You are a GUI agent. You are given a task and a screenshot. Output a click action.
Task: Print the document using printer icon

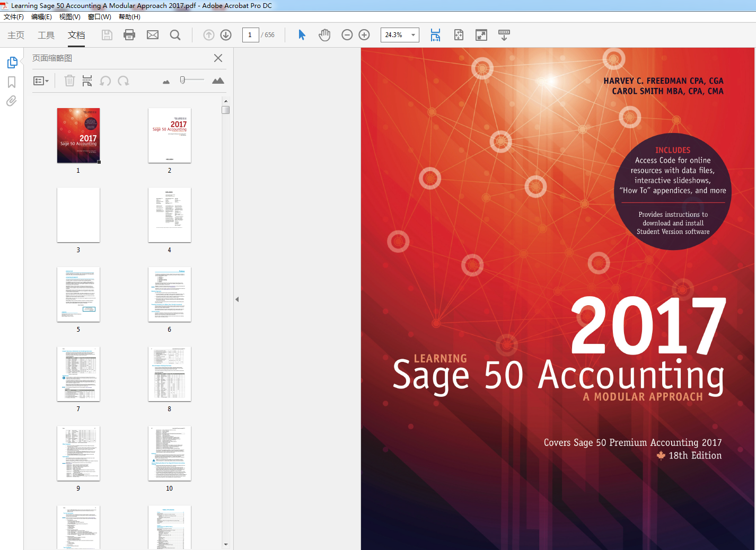(x=129, y=35)
